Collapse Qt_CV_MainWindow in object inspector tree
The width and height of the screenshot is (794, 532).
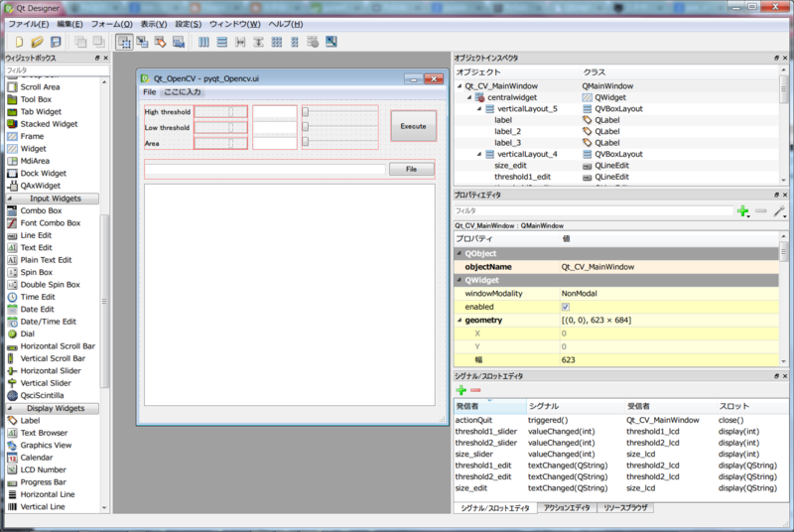(460, 86)
